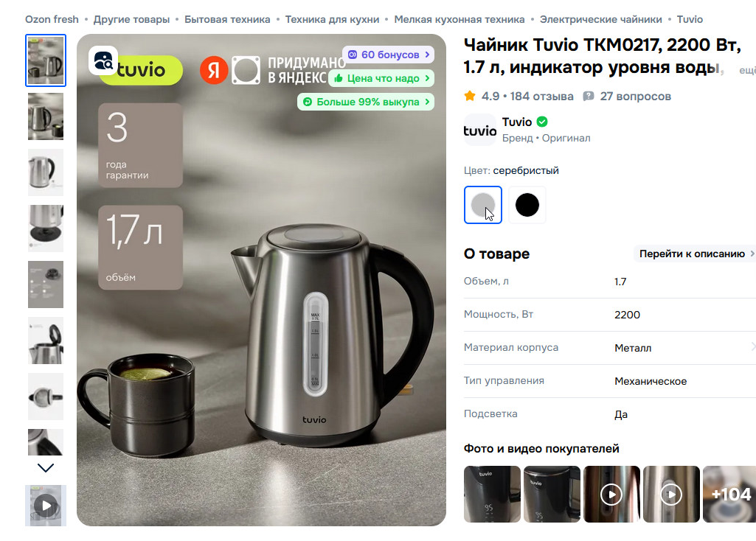Screen dimensions: 756x541
Task: Open Бытовая техника breadcrumb category
Action: point(227,19)
